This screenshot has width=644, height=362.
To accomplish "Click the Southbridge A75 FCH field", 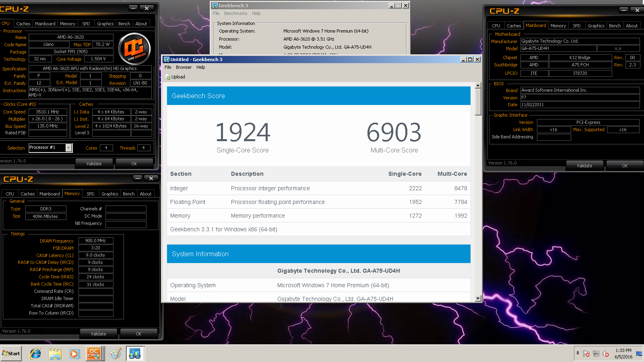I will [x=580, y=65].
